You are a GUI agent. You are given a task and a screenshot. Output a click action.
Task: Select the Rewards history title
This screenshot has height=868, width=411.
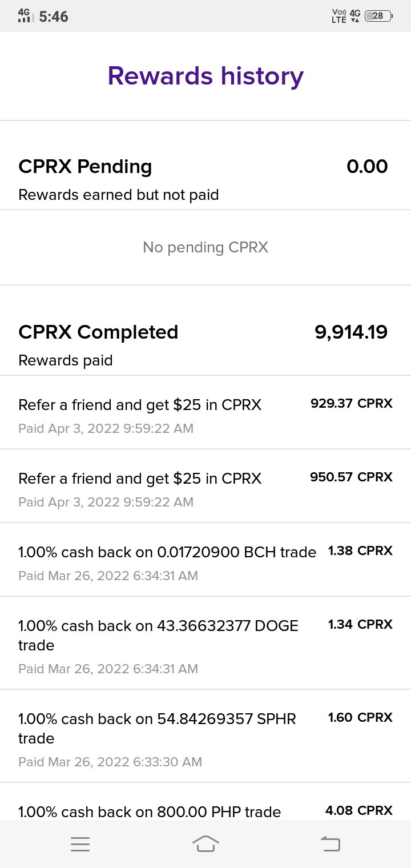[x=205, y=76]
